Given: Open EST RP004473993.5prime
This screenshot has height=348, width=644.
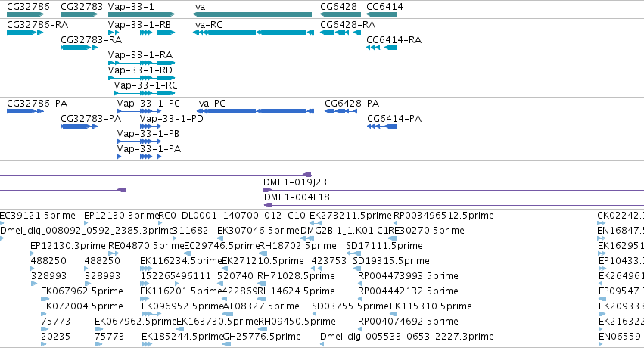Looking at the screenshot, I should 359,284.
